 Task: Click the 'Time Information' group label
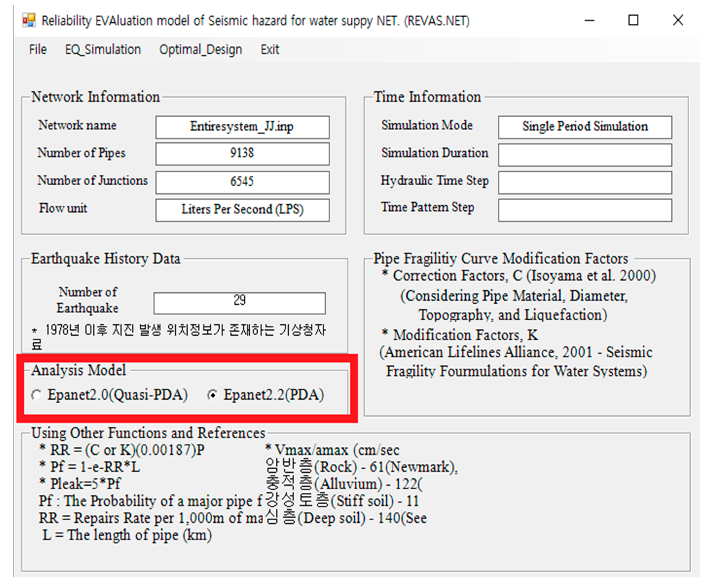pyautogui.click(x=427, y=97)
